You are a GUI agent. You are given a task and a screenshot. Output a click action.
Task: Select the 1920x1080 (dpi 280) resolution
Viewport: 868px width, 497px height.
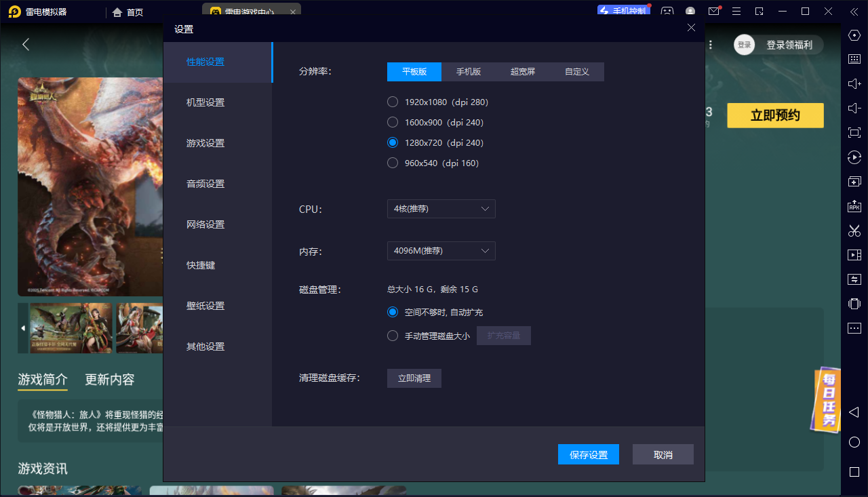[x=437, y=102]
